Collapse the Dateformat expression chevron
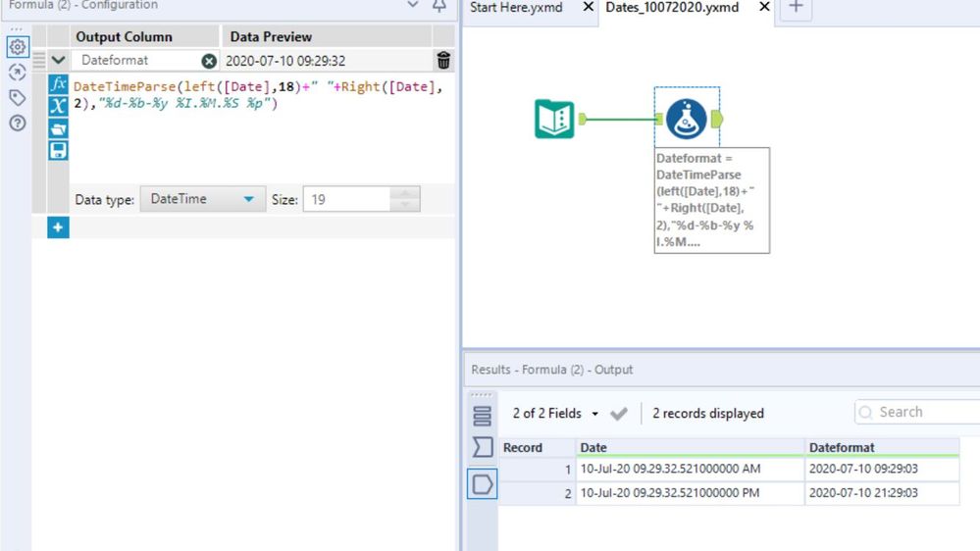 [58, 61]
